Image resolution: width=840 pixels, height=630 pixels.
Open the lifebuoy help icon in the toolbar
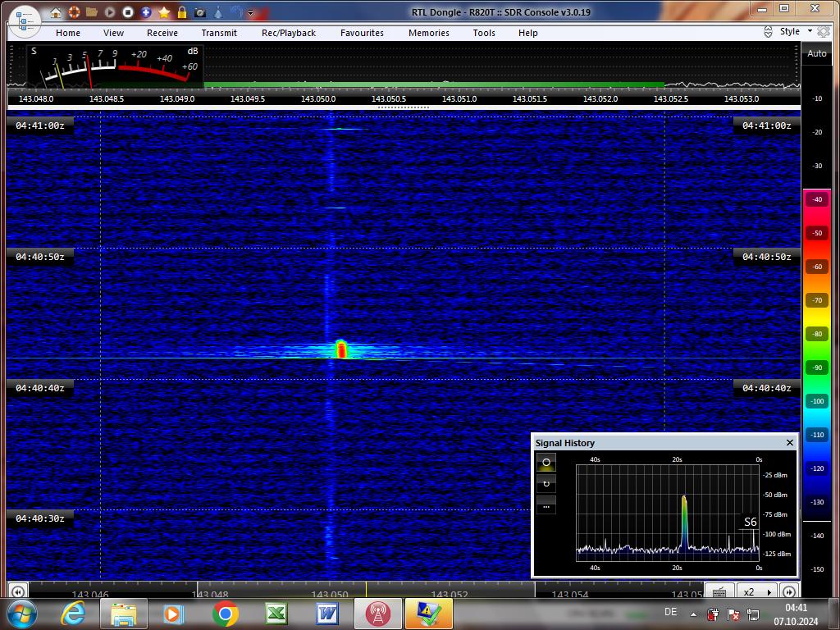pyautogui.click(x=73, y=11)
